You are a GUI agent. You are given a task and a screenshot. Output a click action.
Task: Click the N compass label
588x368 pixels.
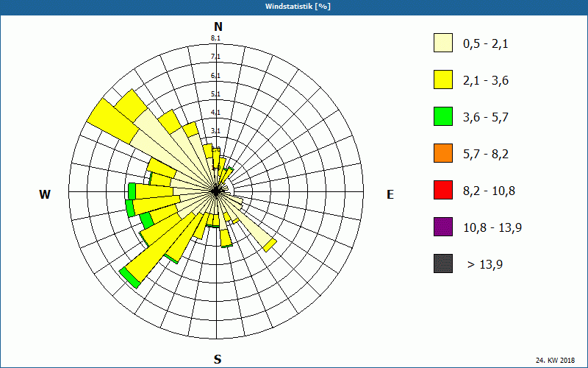point(218,26)
